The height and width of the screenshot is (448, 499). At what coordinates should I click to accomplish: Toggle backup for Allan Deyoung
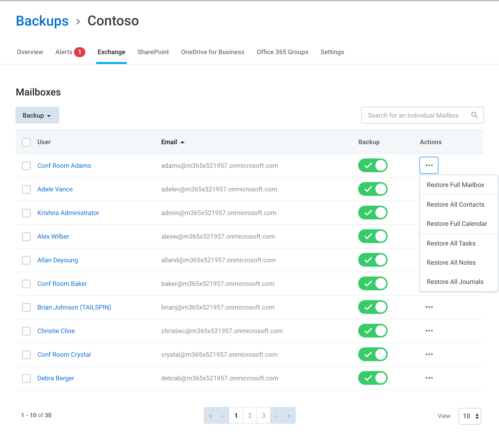(x=373, y=260)
